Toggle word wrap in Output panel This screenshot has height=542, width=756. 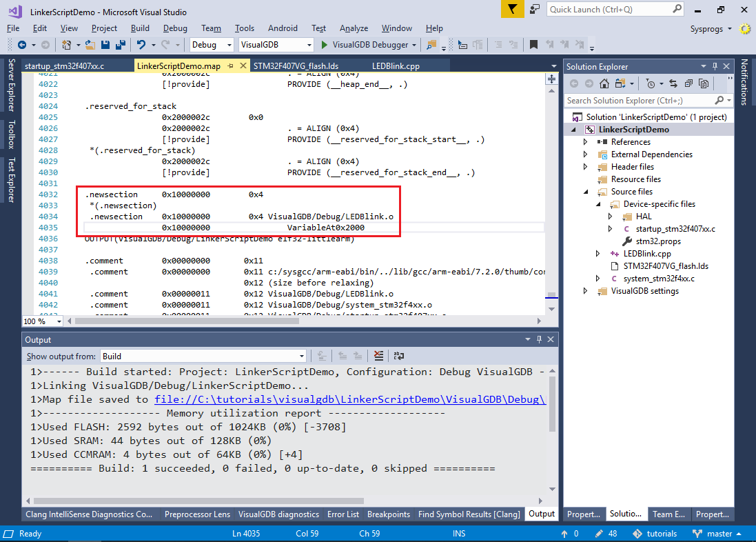pyautogui.click(x=398, y=356)
